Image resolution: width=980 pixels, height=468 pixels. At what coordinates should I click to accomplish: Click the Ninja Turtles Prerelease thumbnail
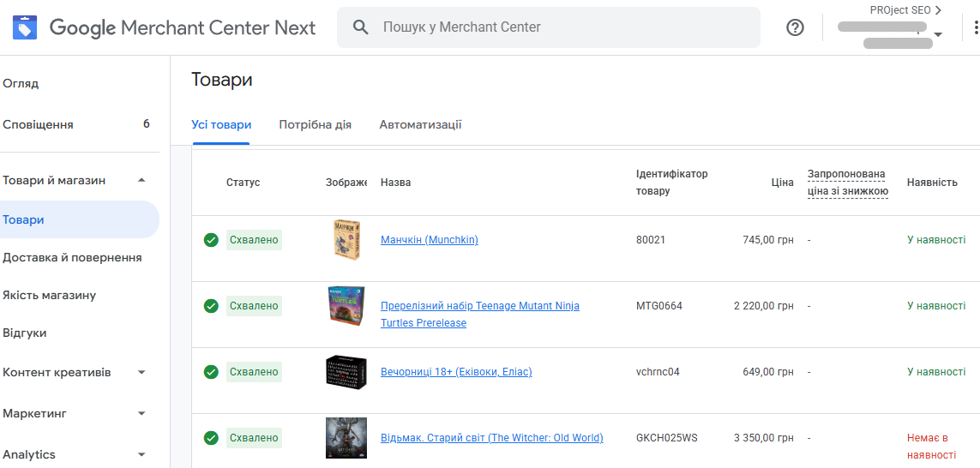pyautogui.click(x=346, y=305)
